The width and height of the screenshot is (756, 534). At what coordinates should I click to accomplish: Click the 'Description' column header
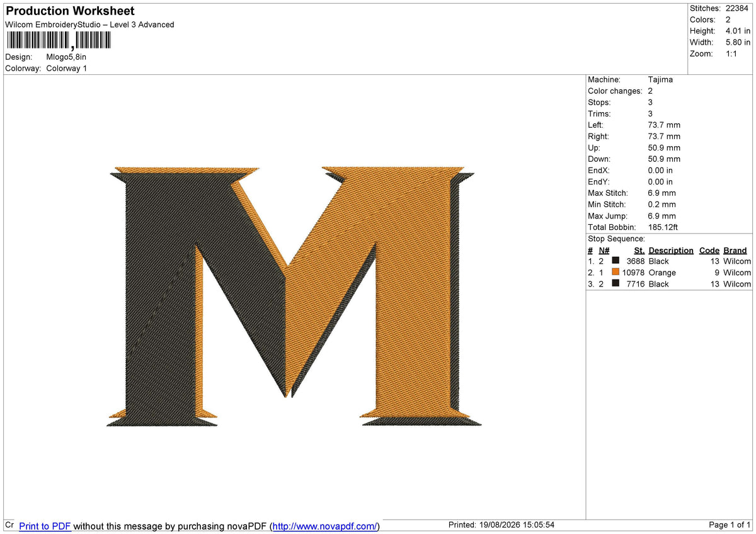[x=671, y=250]
